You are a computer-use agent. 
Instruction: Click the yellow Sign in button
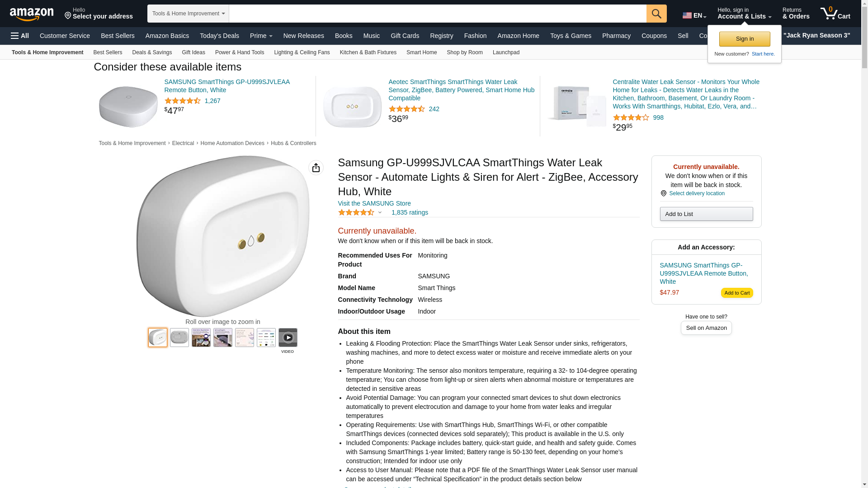(x=745, y=39)
